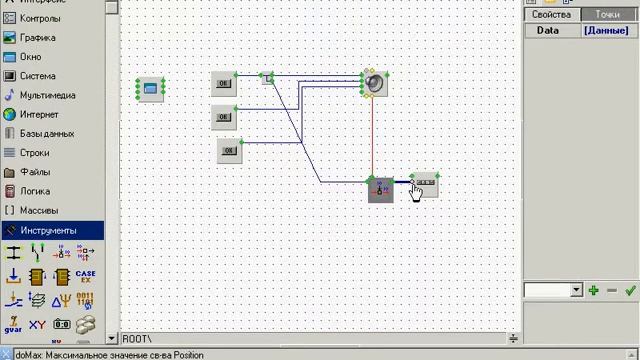Click the [Данные] value cell

pos(609,31)
